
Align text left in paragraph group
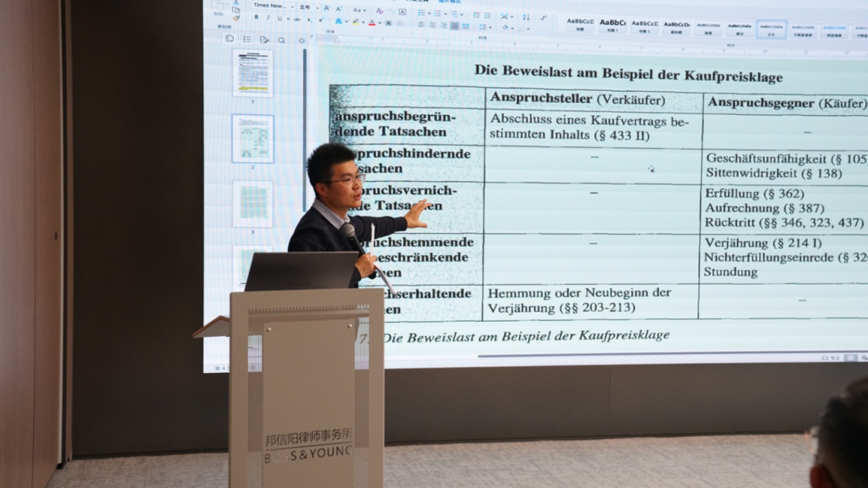[x=420, y=25]
